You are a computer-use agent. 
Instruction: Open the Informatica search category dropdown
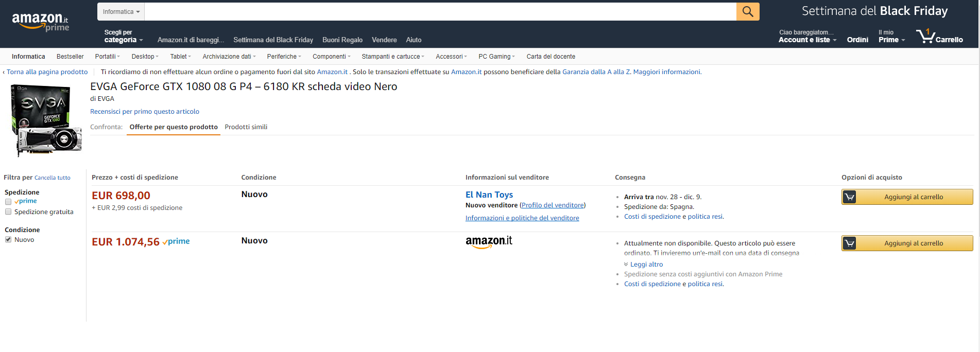[x=121, y=11]
